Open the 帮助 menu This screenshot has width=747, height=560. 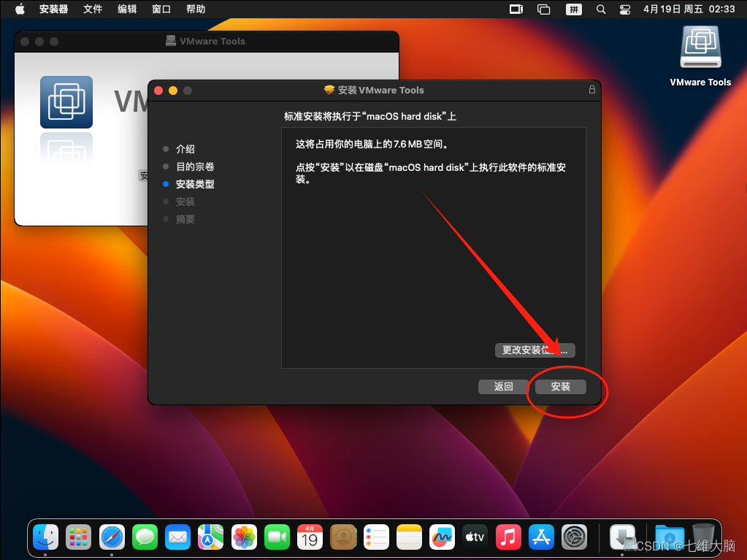(x=196, y=9)
